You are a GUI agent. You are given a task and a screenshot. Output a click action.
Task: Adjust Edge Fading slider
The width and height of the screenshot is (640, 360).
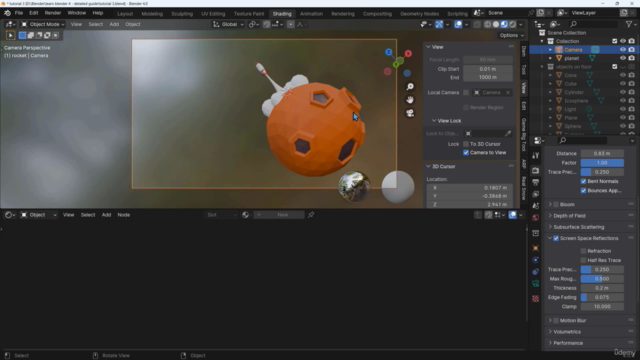tap(602, 298)
